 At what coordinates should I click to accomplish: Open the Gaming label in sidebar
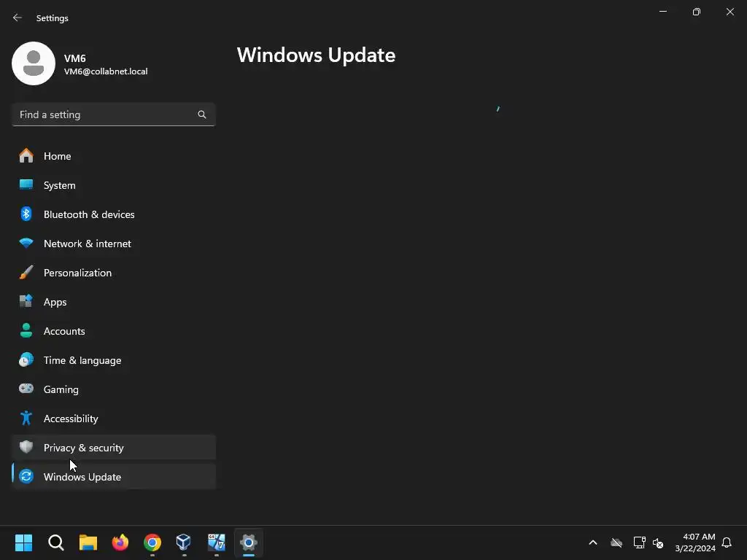pos(61,389)
